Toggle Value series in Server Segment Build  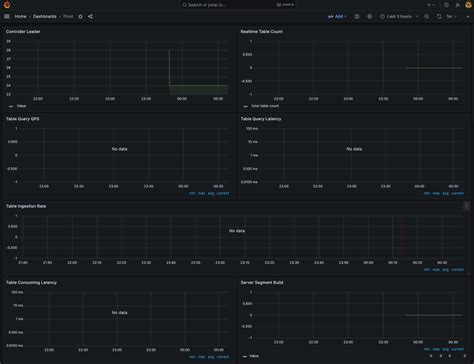pyautogui.click(x=254, y=356)
